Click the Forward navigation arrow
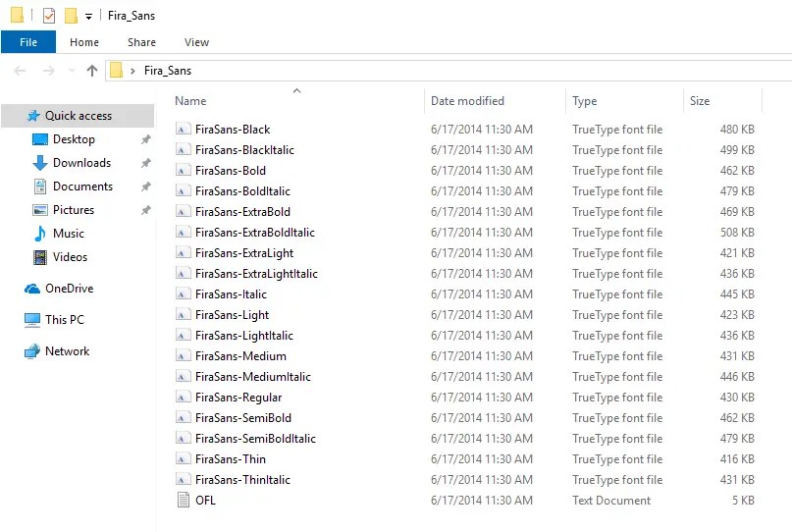 48,71
